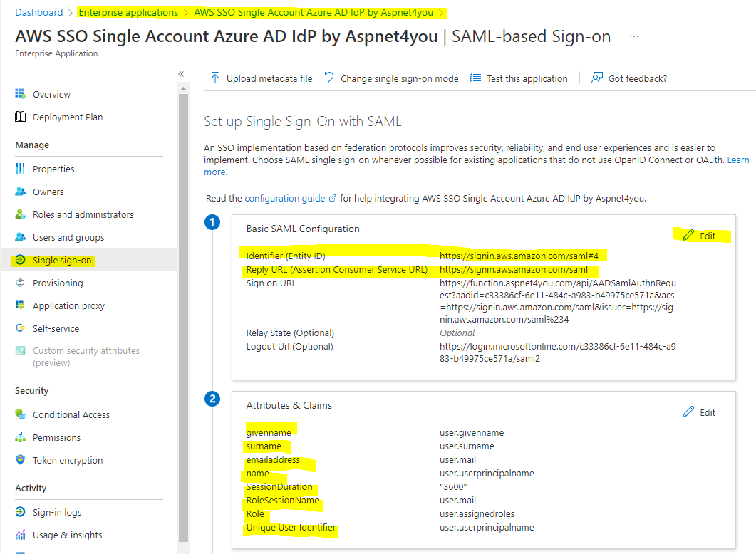Screen dimensions: 756x554
Task: Click the Test this application checklist icon
Action: (475, 78)
